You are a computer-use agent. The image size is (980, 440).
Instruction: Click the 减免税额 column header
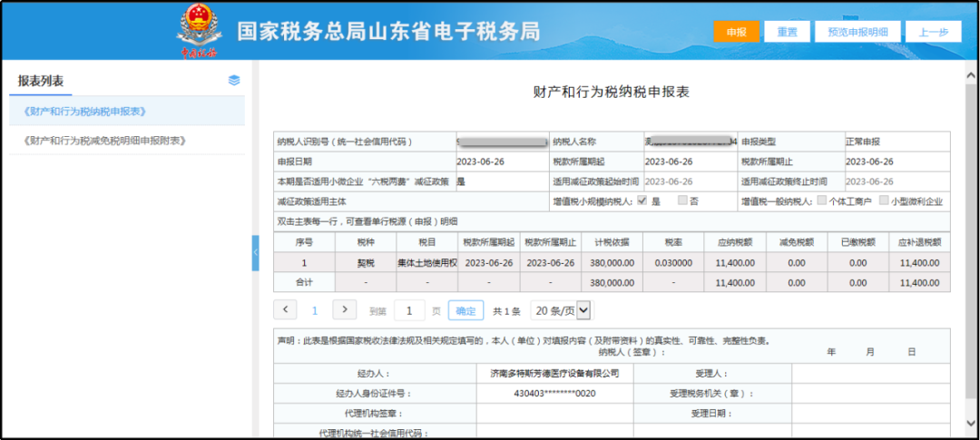[797, 242]
